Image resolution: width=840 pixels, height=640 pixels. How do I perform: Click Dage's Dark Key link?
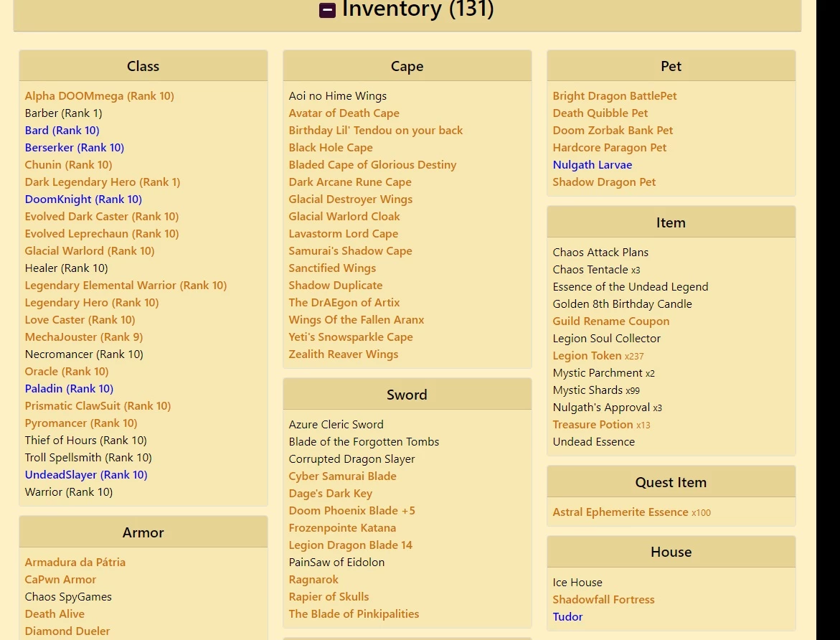click(x=331, y=493)
